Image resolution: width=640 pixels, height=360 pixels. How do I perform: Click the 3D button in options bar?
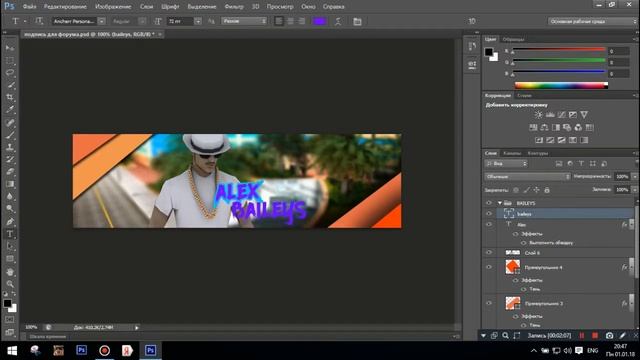pyautogui.click(x=472, y=21)
